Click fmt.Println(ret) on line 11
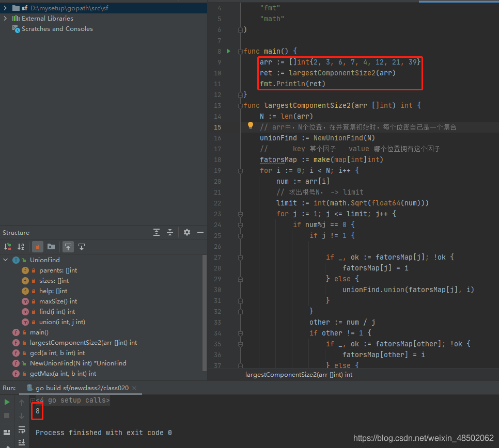499x448 pixels. tap(292, 84)
